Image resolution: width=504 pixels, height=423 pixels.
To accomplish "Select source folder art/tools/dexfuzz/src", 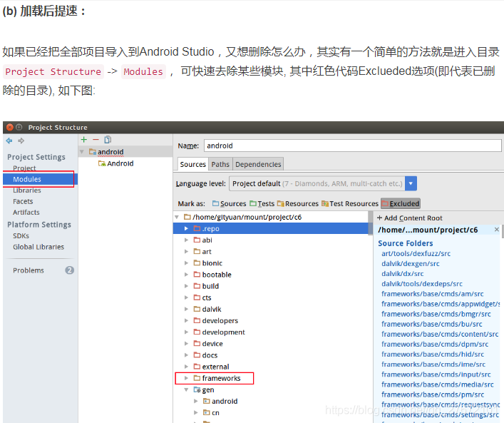I will (x=416, y=253).
